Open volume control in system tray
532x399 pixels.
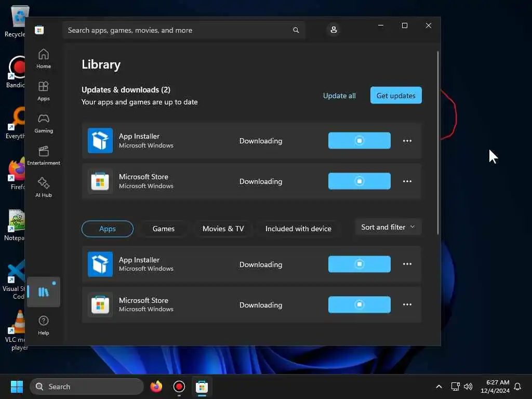pyautogui.click(x=468, y=387)
